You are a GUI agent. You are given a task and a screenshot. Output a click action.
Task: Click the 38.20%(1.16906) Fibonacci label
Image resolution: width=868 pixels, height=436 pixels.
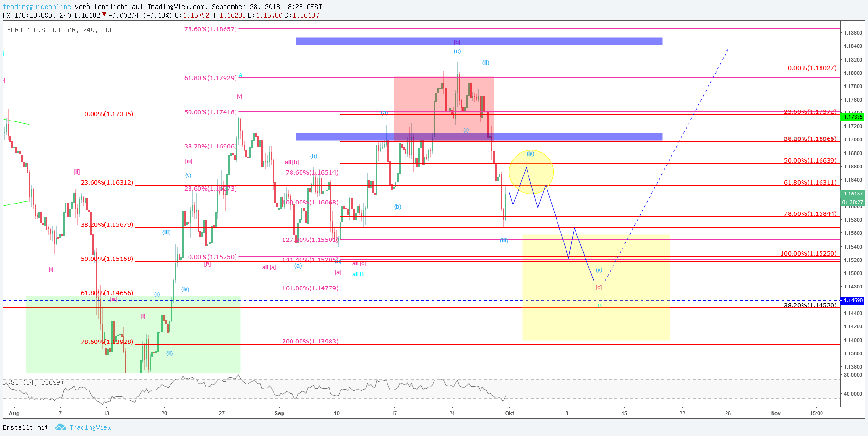coord(210,146)
